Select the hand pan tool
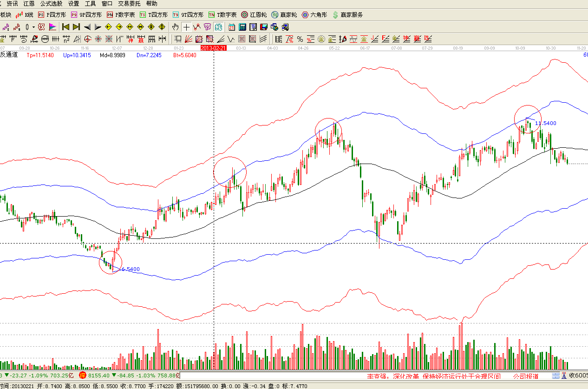588x389 pixels. pyautogui.click(x=176, y=27)
